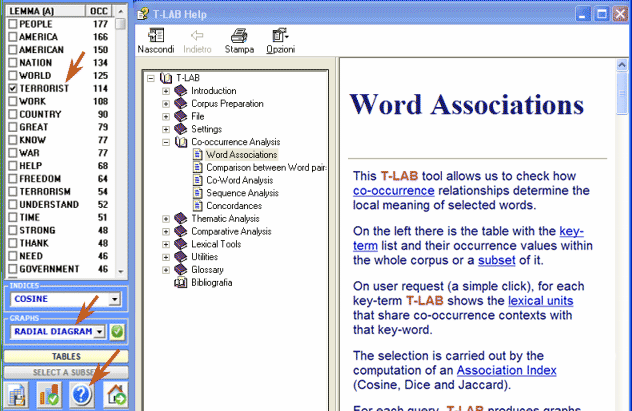Open the Concordances help topic
Image resolution: width=632 pixels, height=411 pixels.
[x=234, y=206]
